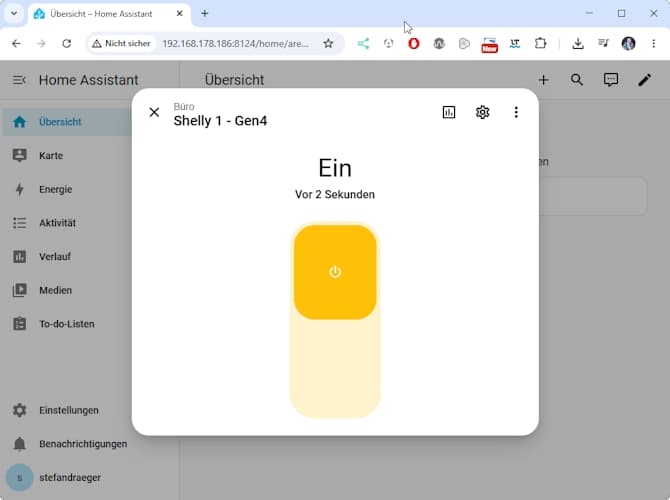Image resolution: width=670 pixels, height=500 pixels.
Task: Click the user avatar circle
Action: click(x=19, y=478)
